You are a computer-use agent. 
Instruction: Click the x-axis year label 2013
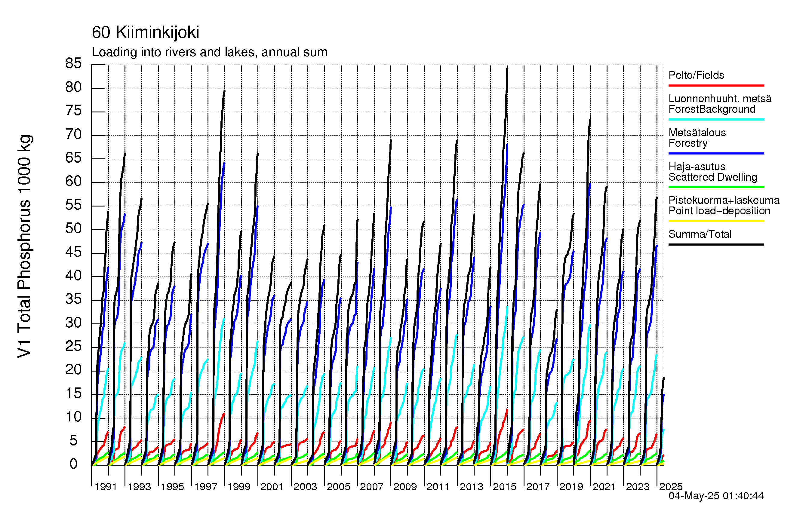472,487
